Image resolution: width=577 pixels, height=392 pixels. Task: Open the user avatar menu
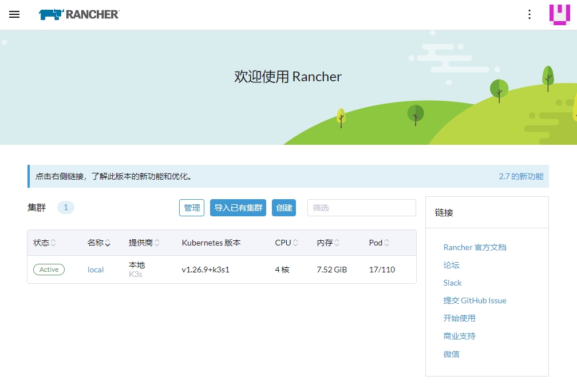coord(559,15)
